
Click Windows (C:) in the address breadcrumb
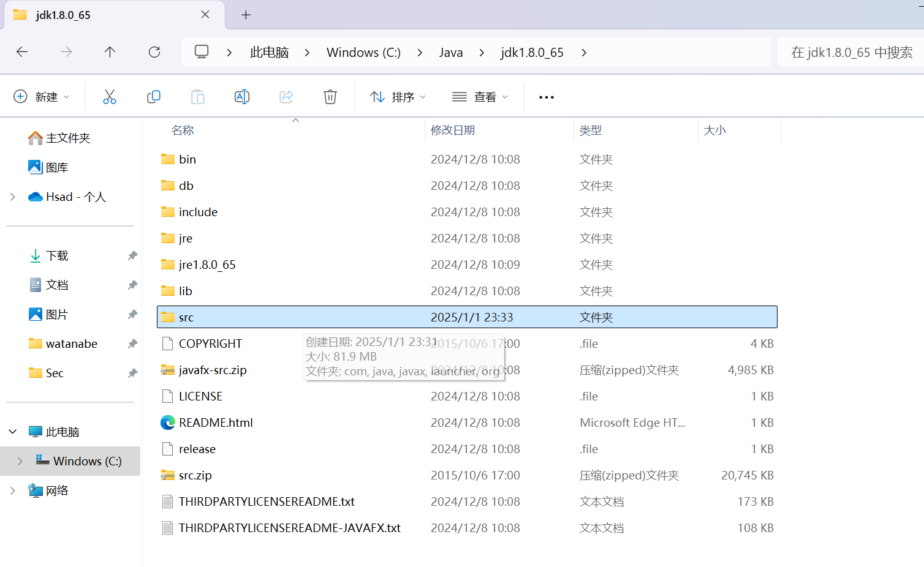pos(363,53)
